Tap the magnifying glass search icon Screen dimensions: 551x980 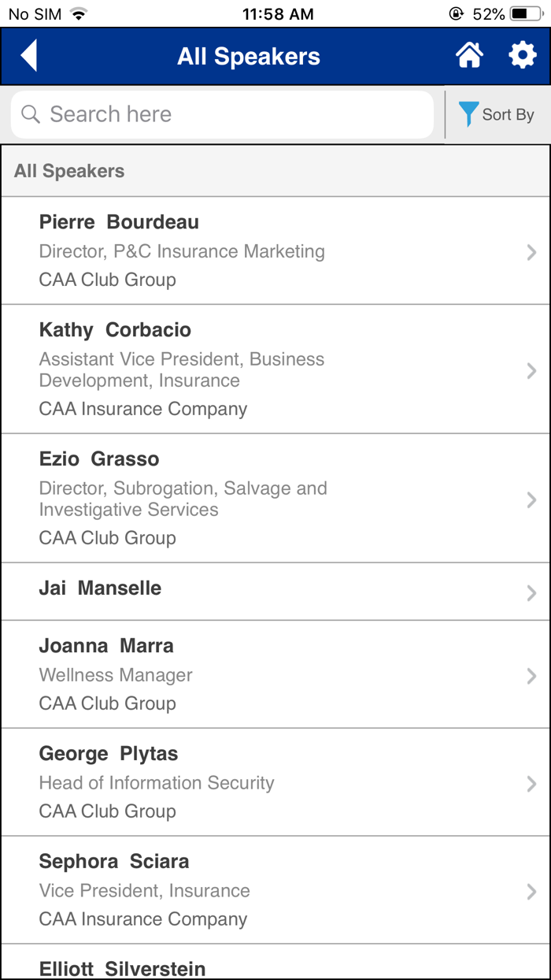click(30, 114)
